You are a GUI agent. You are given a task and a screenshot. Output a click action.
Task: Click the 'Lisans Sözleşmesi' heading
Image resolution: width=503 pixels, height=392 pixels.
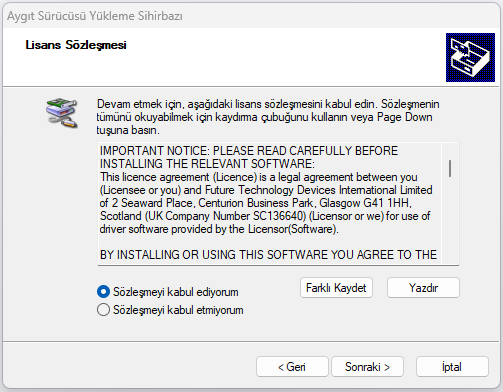click(x=76, y=45)
